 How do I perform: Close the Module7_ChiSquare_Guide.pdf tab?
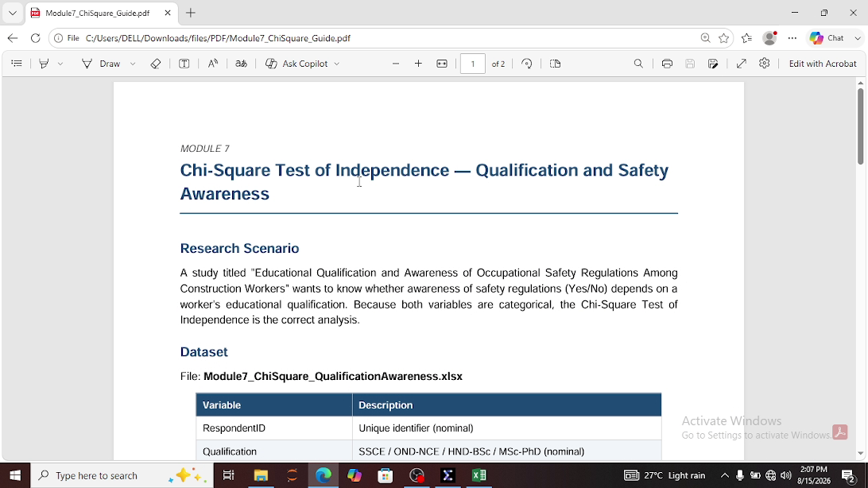168,13
